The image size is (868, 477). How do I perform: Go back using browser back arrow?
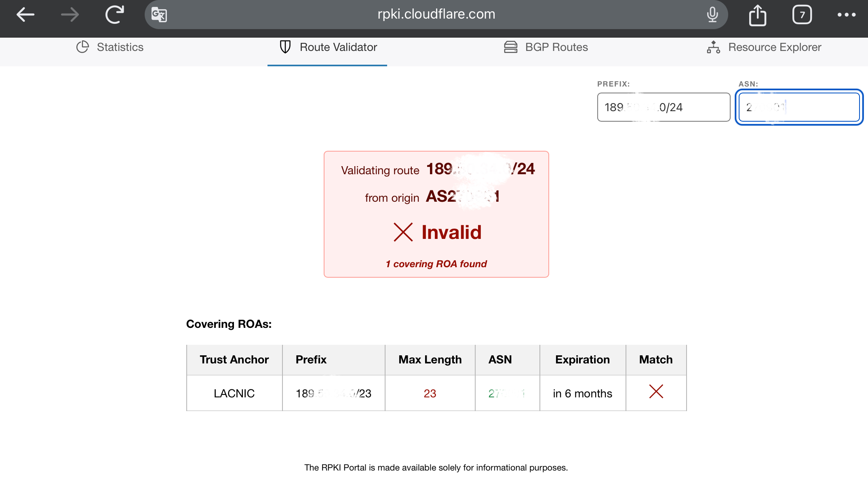(25, 15)
